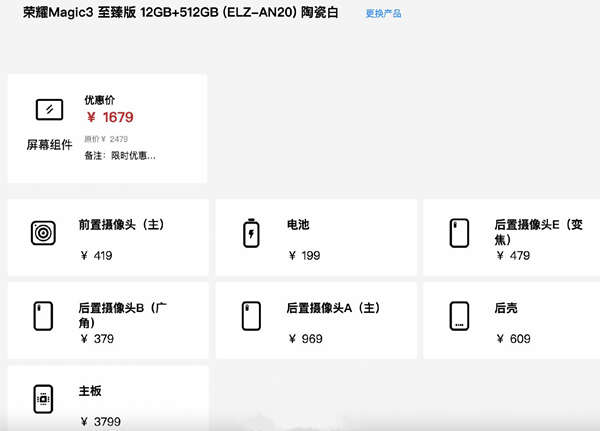
Task: Click the front camera icon
Action: coord(43,233)
